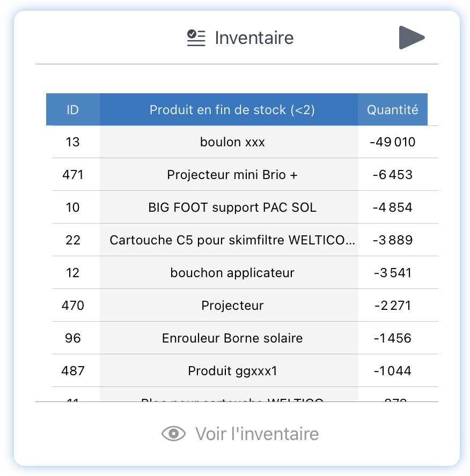Click the partially visible last table row
Image resolution: width=470 pixels, height=476 pixels.
[245, 395]
